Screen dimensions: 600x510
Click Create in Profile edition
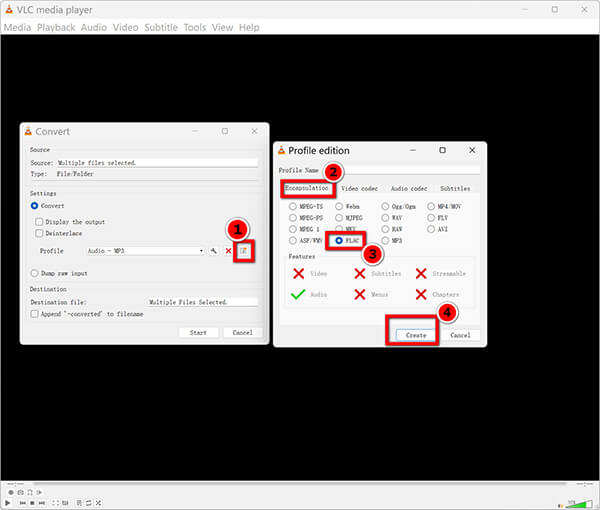click(x=416, y=335)
